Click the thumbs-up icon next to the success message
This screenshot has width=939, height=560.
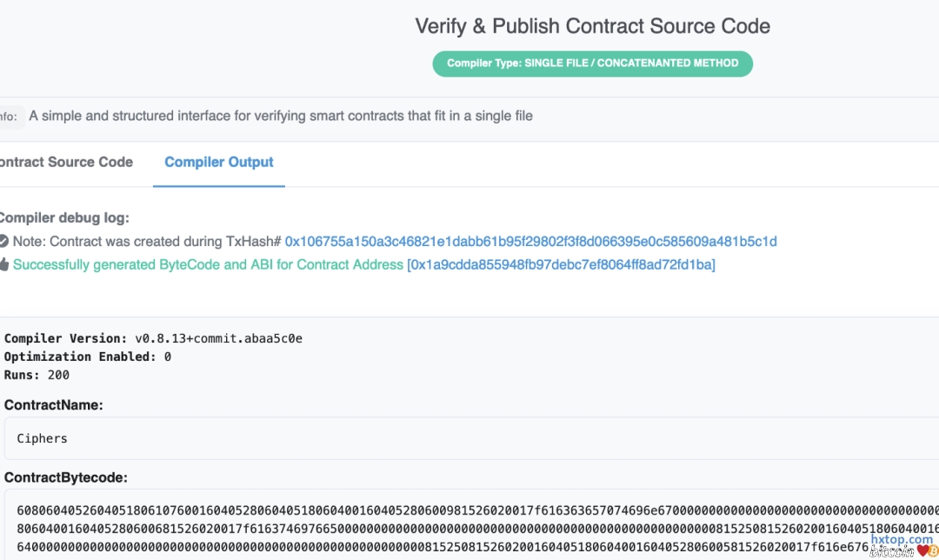coord(3,264)
